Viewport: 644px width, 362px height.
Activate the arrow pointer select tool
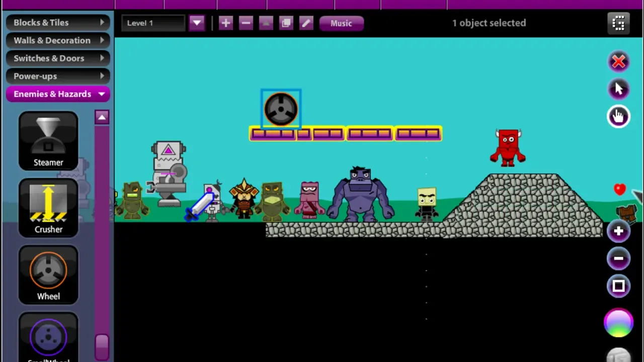(619, 89)
